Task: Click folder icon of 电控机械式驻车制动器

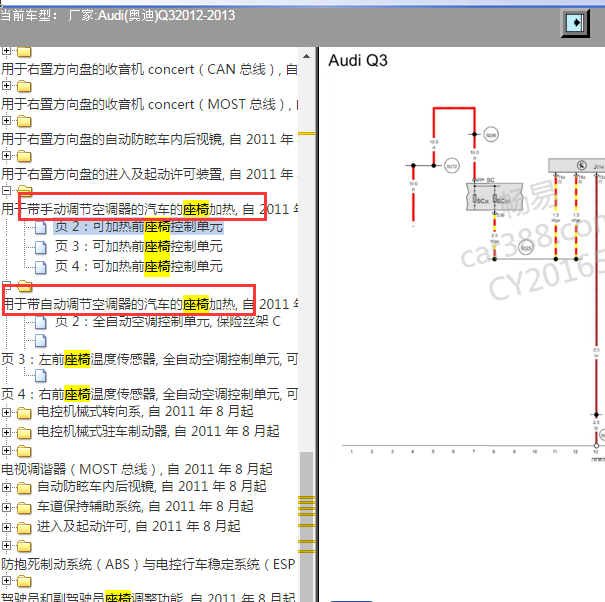Action: (24, 433)
